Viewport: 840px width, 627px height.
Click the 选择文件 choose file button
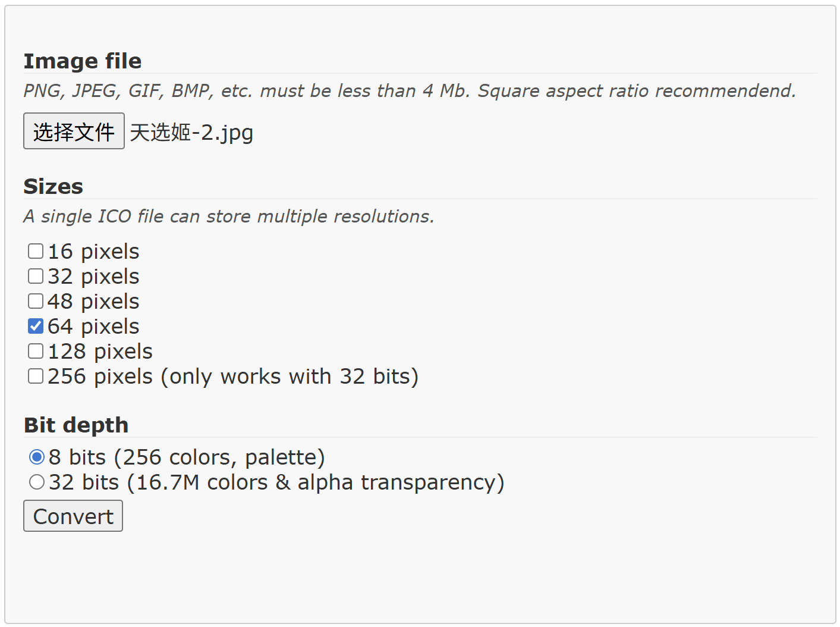[x=74, y=131]
